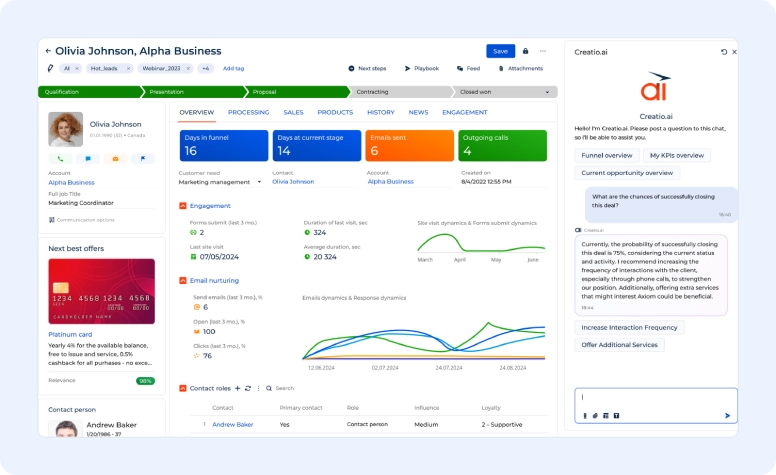Collapse the Engagement section
Viewport: 776px width, 475px height.
182,206
